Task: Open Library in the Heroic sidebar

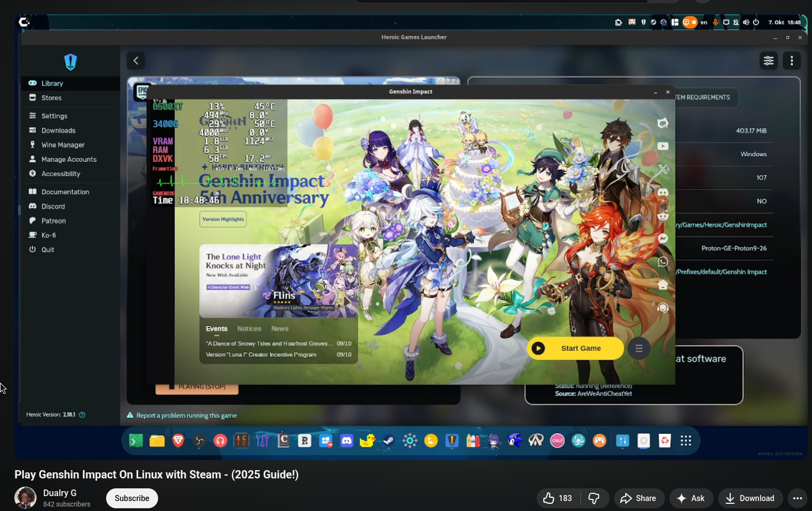Action: coord(70,83)
